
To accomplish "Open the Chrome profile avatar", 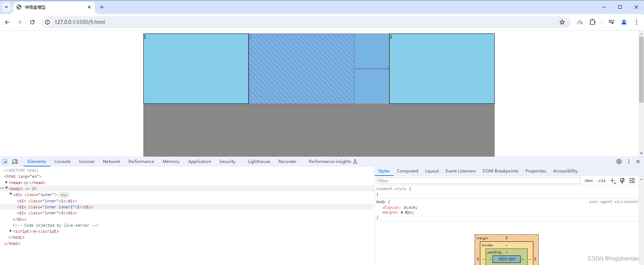I will pyautogui.click(x=624, y=22).
